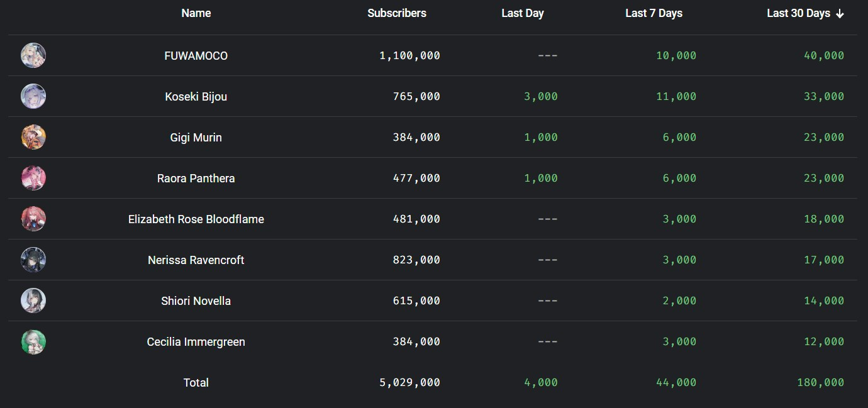Click FUWAMOCO's avatar icon

click(x=33, y=56)
